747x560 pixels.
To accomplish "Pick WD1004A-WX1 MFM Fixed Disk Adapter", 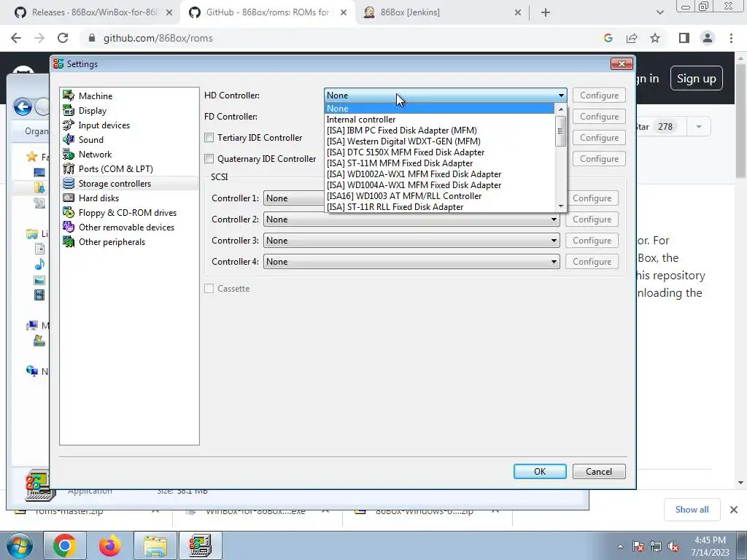I will pos(439,185).
